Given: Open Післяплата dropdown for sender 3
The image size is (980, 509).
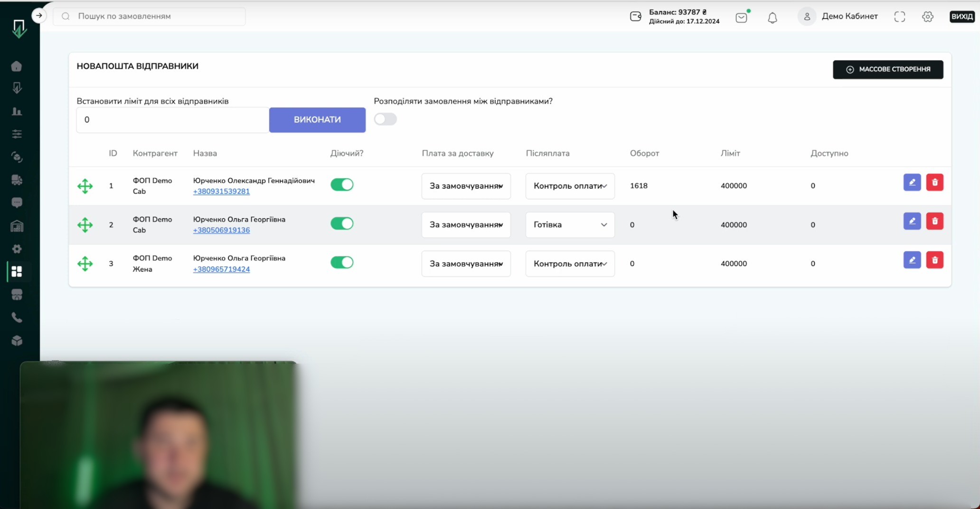Looking at the screenshot, I should coord(570,264).
